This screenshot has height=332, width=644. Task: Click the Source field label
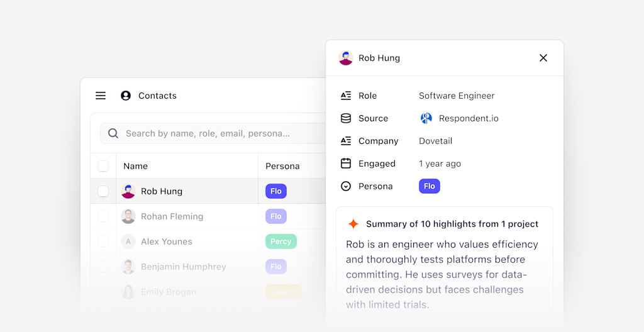point(374,118)
